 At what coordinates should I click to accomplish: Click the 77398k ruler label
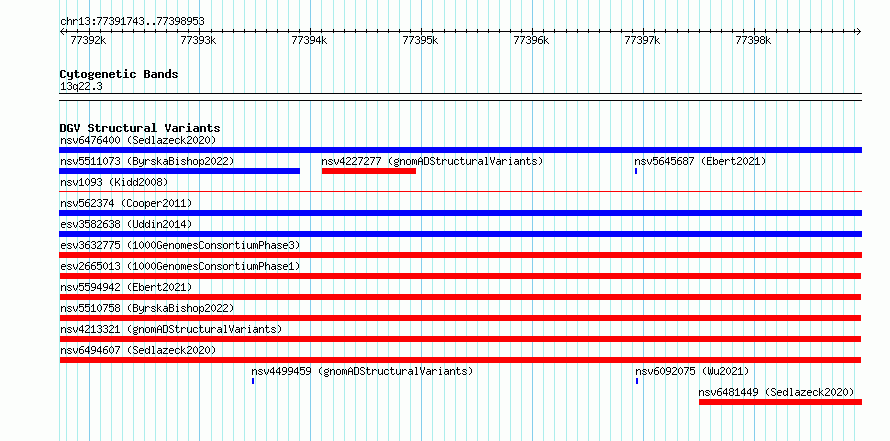click(x=753, y=40)
